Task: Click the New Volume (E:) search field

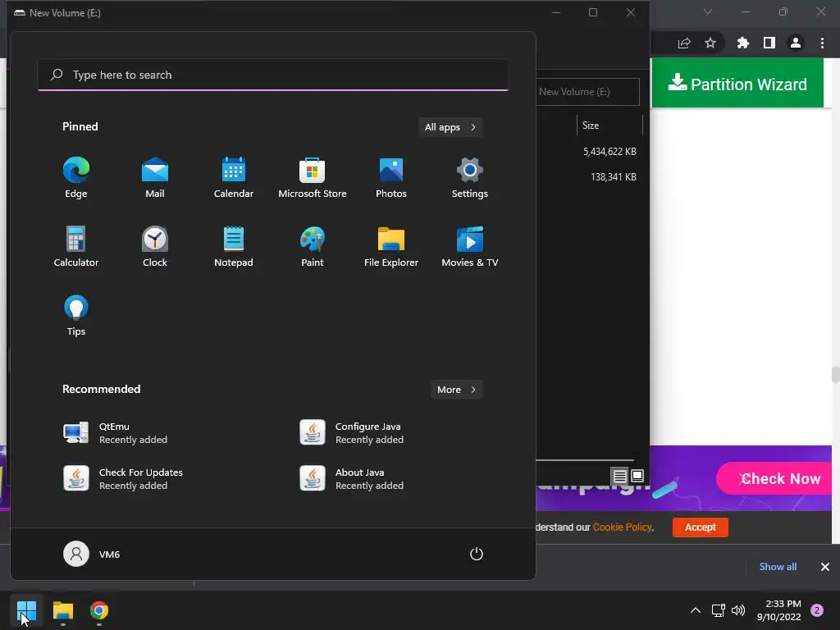Action: [587, 92]
